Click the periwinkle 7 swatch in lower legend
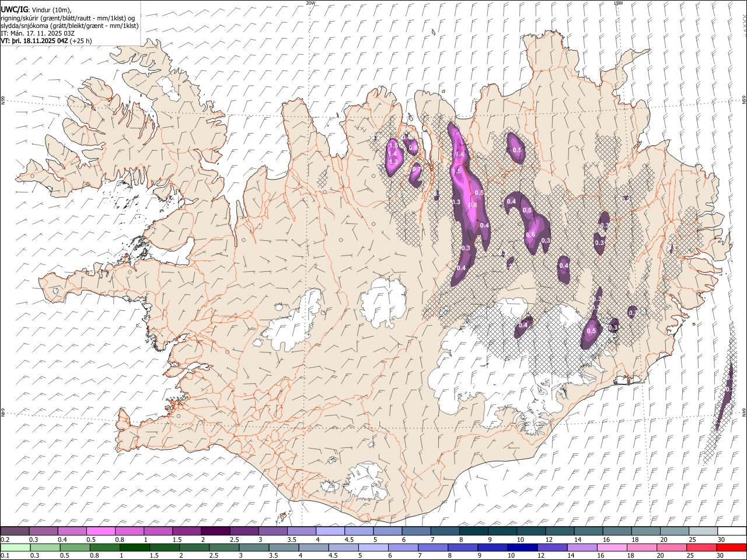 tap(433, 547)
